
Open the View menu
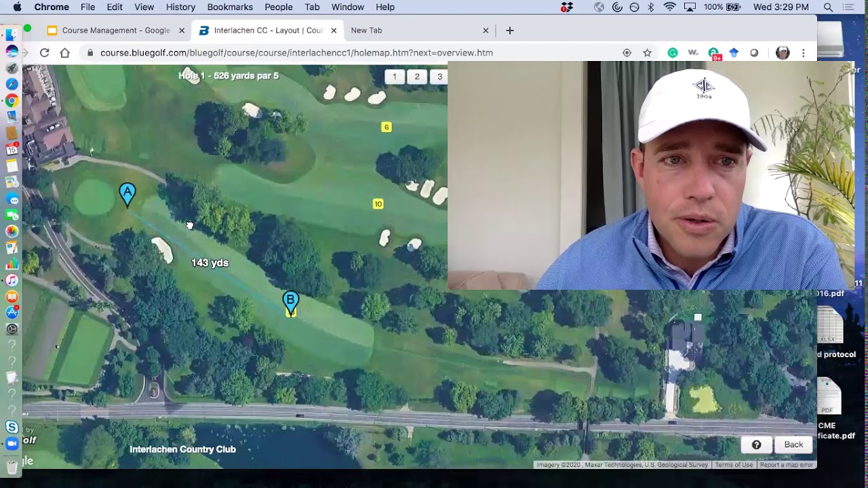[144, 7]
